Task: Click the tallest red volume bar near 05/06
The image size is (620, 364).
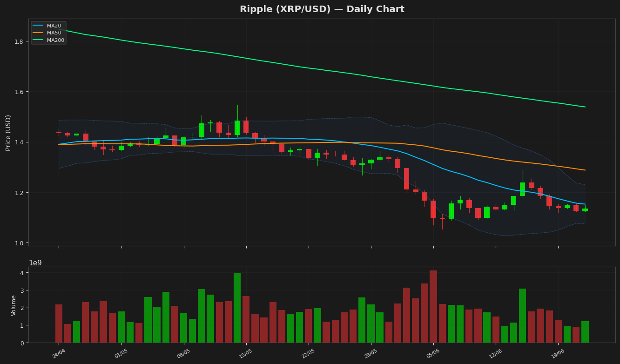Action: 433,307
